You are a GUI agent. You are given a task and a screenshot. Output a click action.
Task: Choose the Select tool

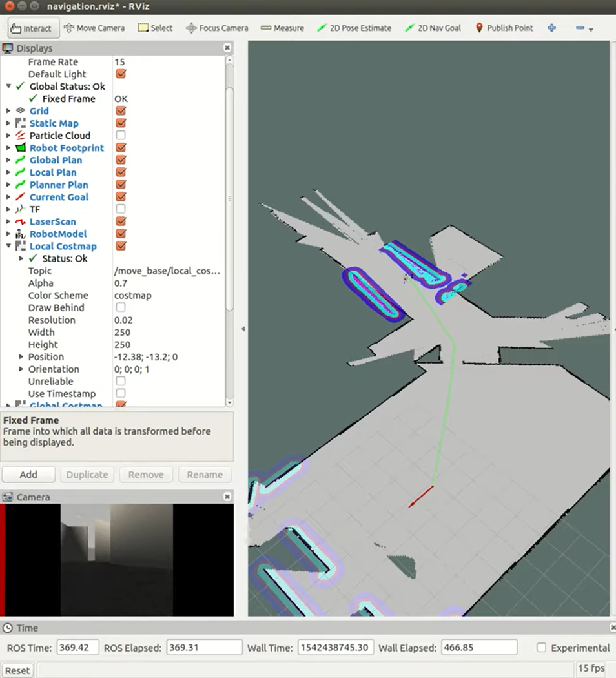coord(155,28)
